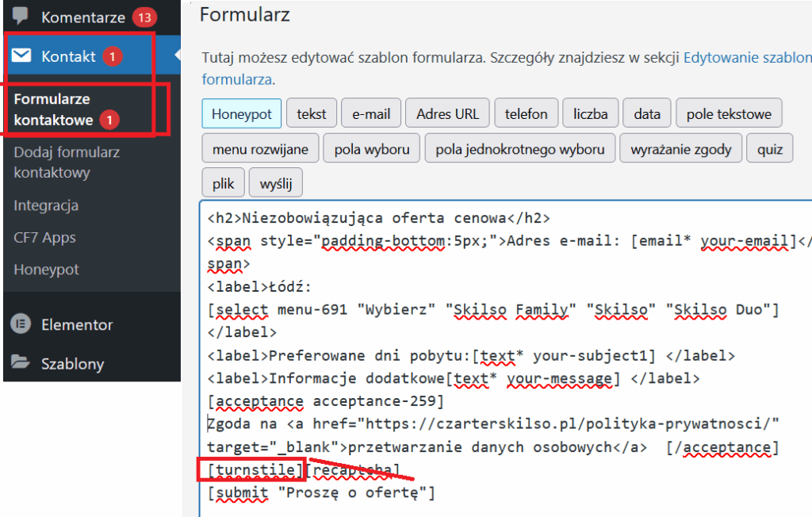Open Formularze kontaktowe submenu item
Screen dimensions: 812x517
(x=52, y=109)
